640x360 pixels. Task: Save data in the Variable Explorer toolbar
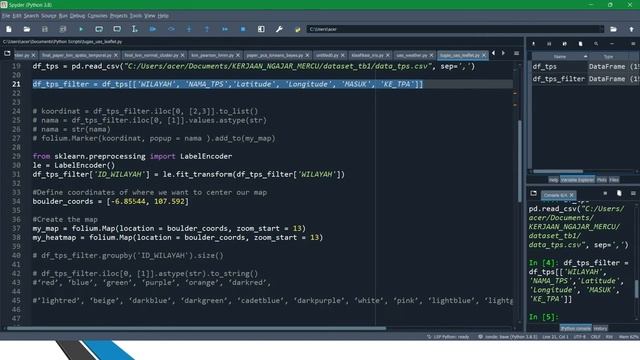click(x=549, y=44)
